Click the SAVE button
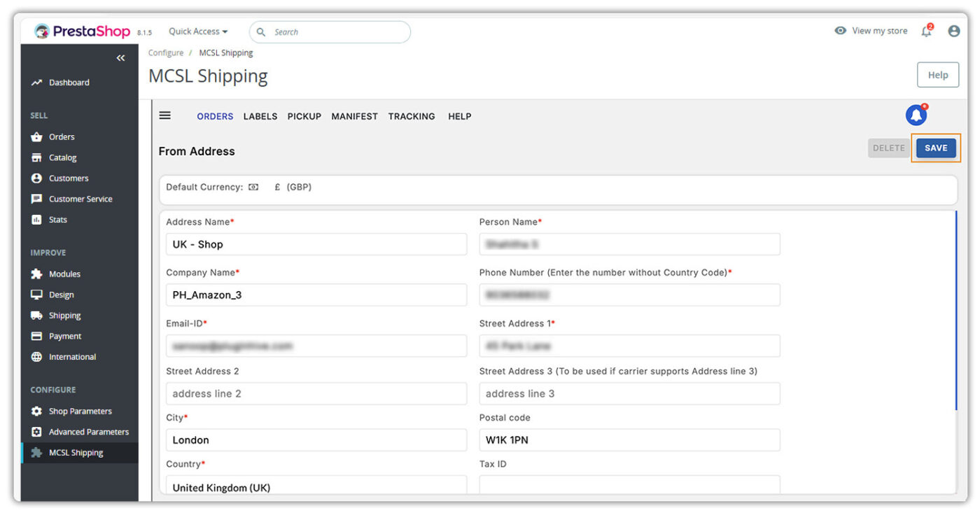This screenshot has height=515, width=980. point(936,148)
